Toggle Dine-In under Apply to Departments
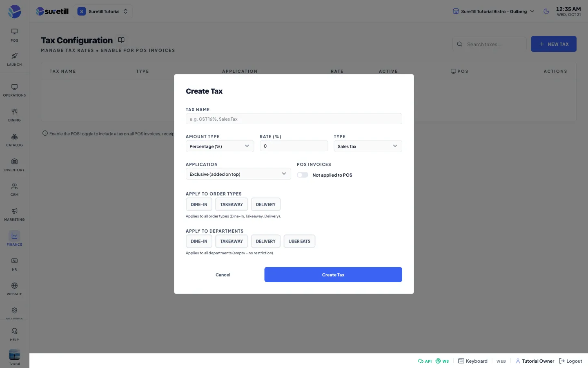 (199, 241)
